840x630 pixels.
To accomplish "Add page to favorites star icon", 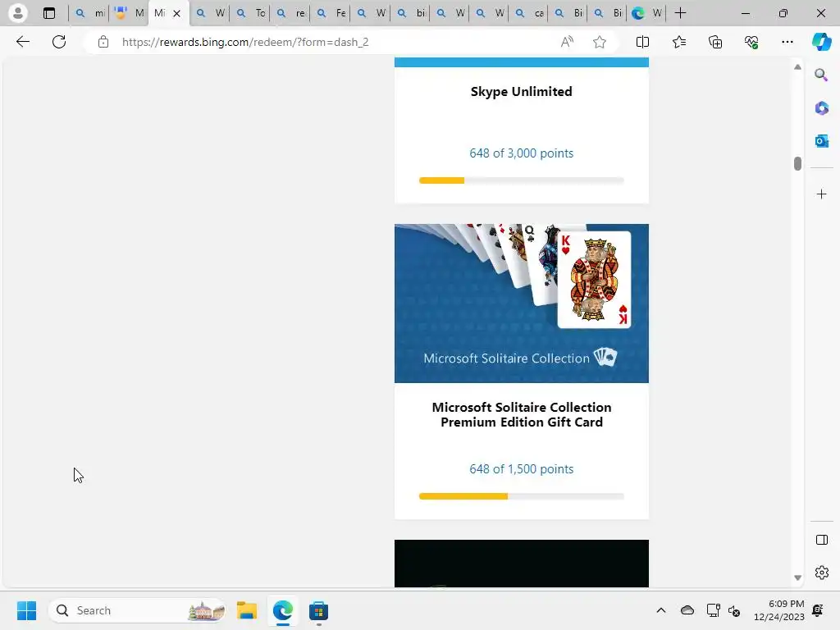I will (x=600, y=42).
